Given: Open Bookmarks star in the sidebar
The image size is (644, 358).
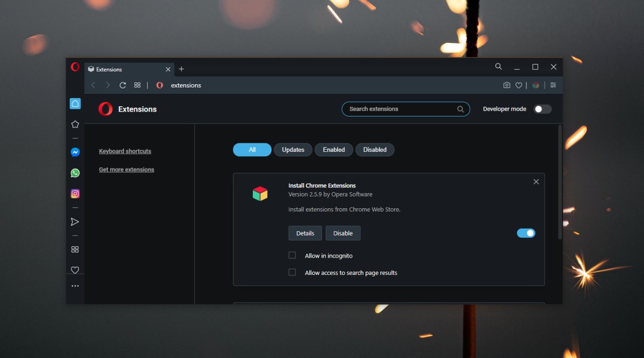Looking at the screenshot, I should (x=75, y=124).
